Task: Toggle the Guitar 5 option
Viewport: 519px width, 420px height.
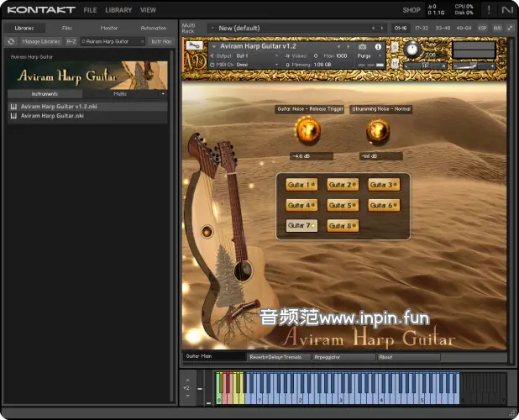Action: click(343, 205)
